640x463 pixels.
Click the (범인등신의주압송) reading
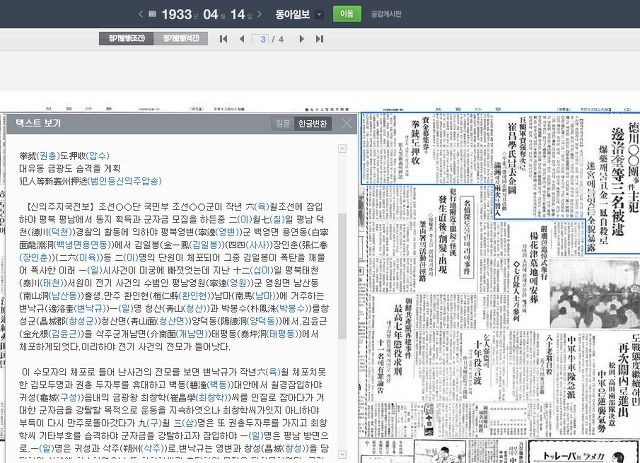(x=124, y=181)
